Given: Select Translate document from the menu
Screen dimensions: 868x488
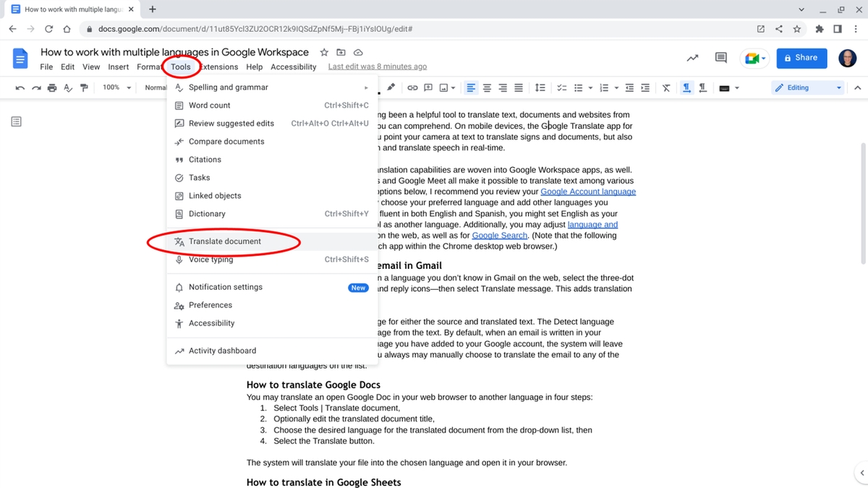Looking at the screenshot, I should [x=226, y=241].
